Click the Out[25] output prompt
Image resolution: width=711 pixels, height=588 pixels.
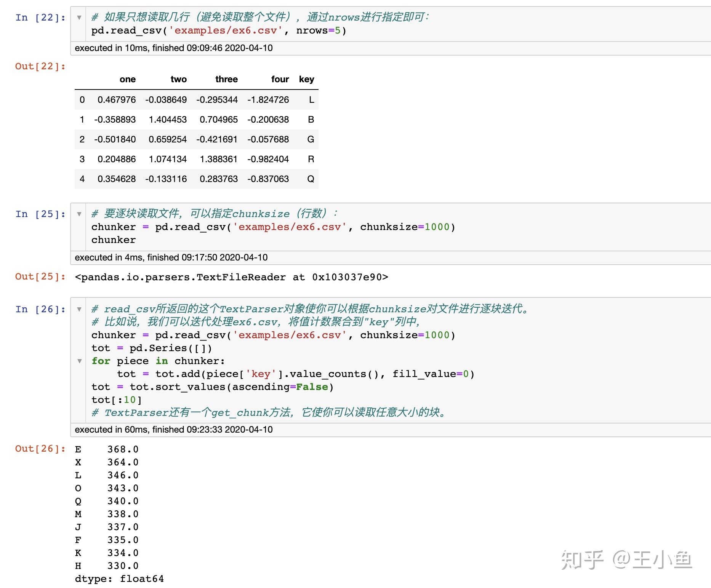click(x=40, y=276)
